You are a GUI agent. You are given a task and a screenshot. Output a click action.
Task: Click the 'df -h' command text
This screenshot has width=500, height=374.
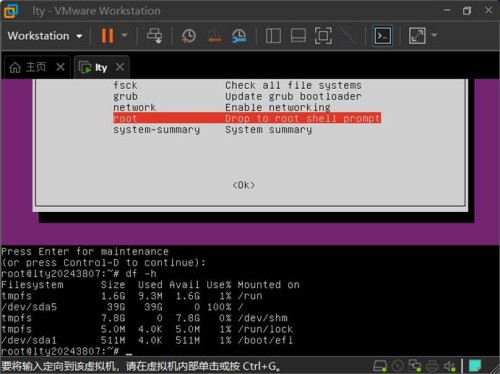pyautogui.click(x=141, y=274)
